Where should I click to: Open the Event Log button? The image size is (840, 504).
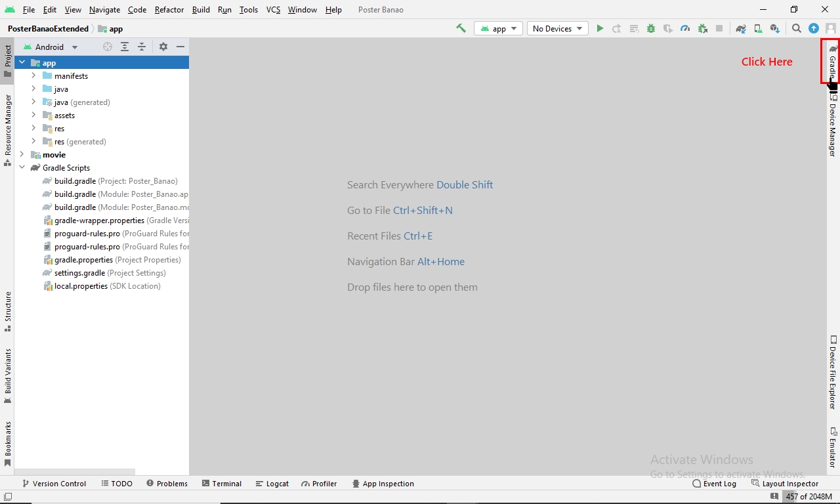tap(714, 484)
